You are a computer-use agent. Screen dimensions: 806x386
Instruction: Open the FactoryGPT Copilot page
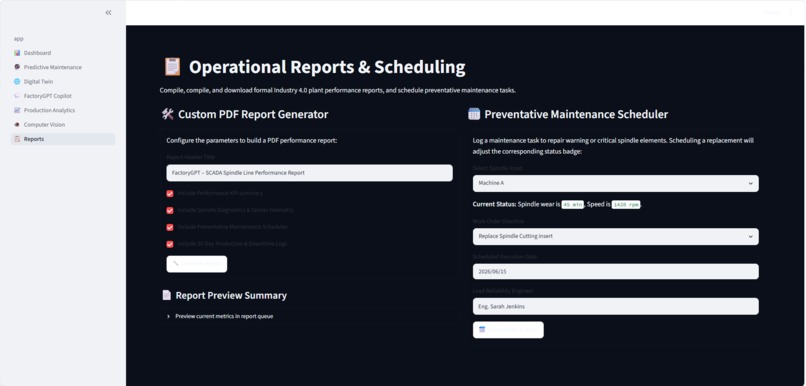pyautogui.click(x=48, y=96)
